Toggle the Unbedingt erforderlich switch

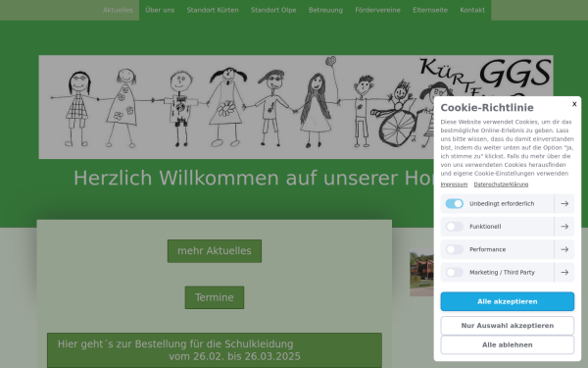click(454, 203)
